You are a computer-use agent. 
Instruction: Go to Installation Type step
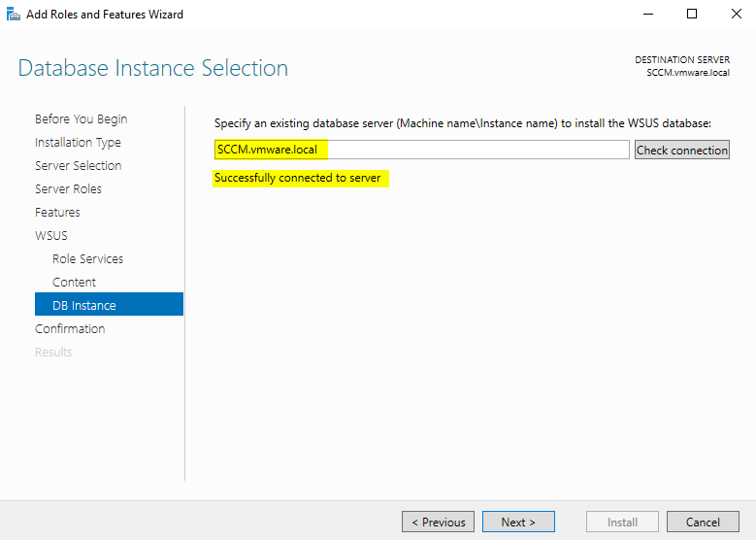[x=78, y=143]
